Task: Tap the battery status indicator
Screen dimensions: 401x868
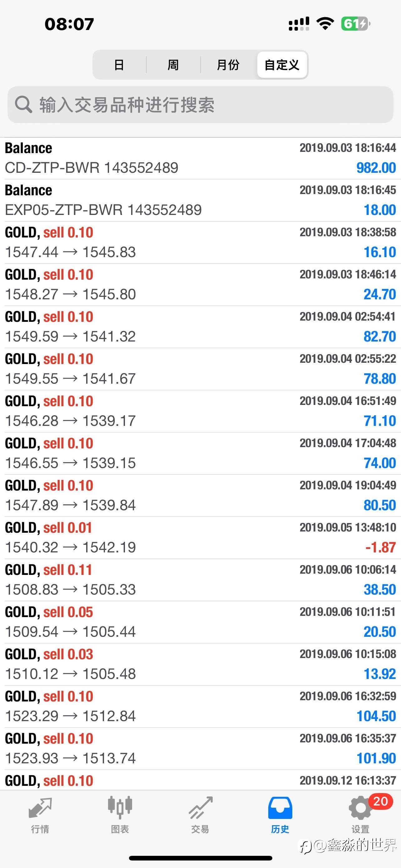Action: point(355,24)
